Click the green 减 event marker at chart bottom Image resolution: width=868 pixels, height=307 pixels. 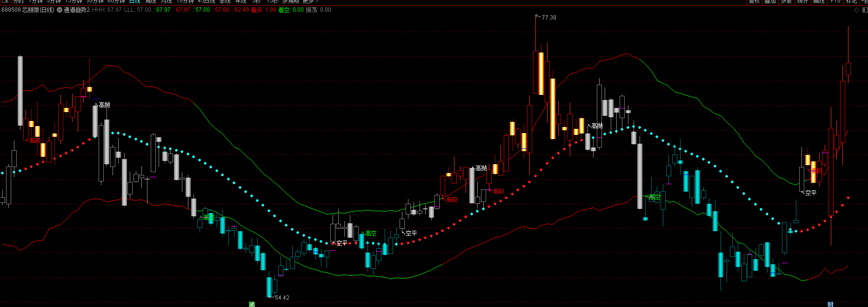[x=252, y=304]
